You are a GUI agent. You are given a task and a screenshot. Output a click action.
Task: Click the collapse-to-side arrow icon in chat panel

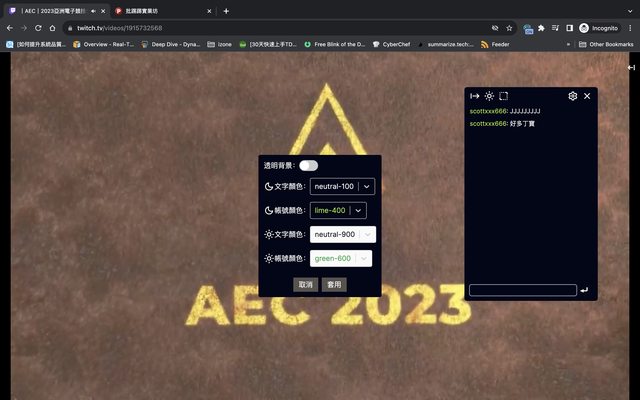coord(475,96)
